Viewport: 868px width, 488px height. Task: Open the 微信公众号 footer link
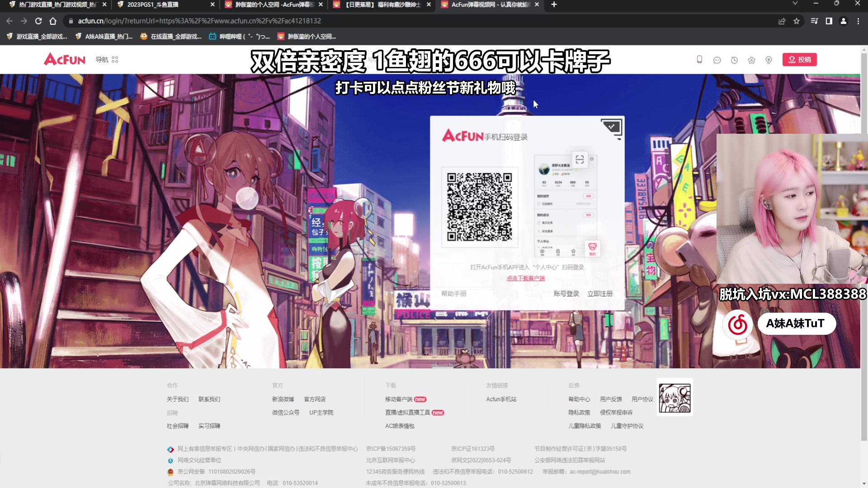[286, 413]
